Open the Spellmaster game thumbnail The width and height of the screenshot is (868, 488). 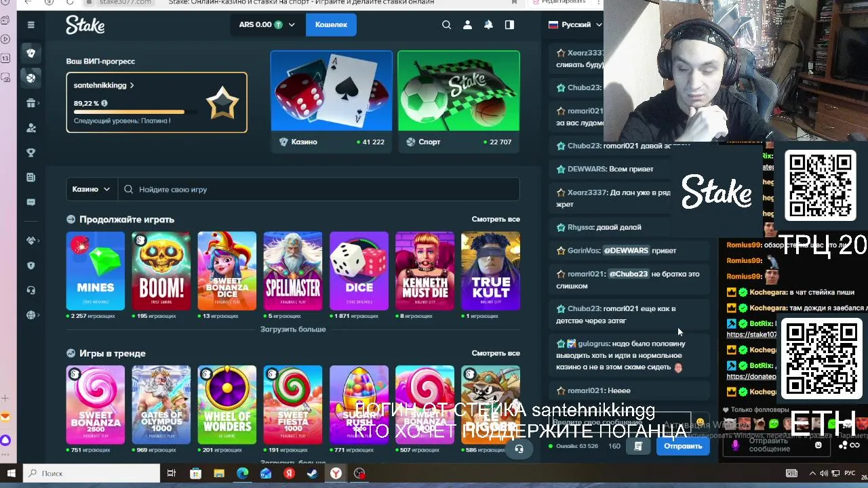tap(293, 271)
